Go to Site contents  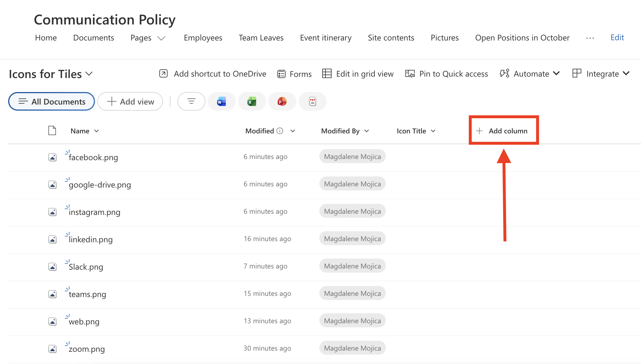[391, 38]
